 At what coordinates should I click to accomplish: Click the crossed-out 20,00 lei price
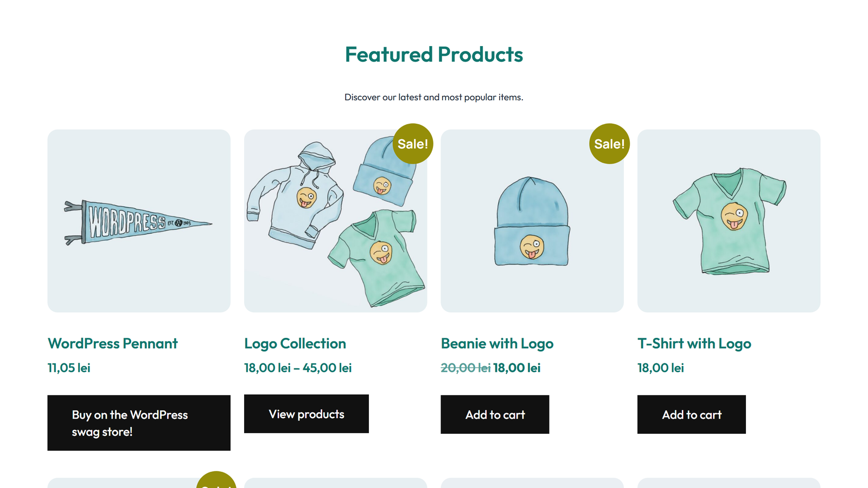(464, 368)
